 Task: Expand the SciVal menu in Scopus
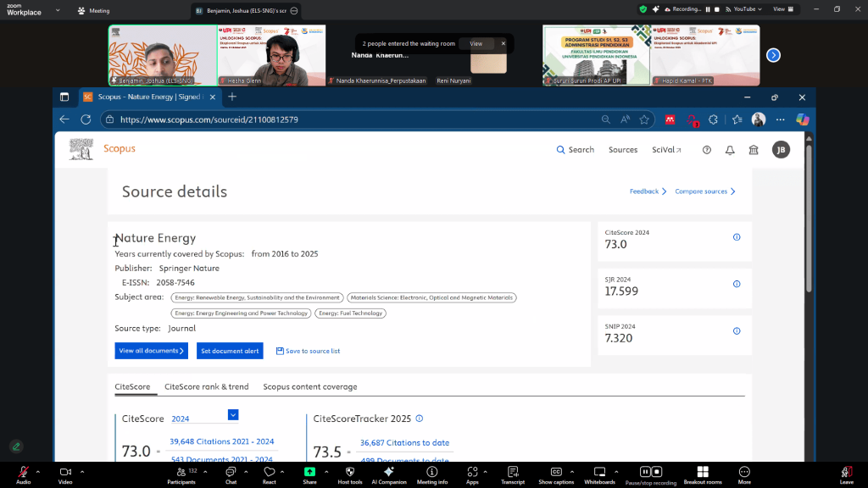[x=667, y=150]
